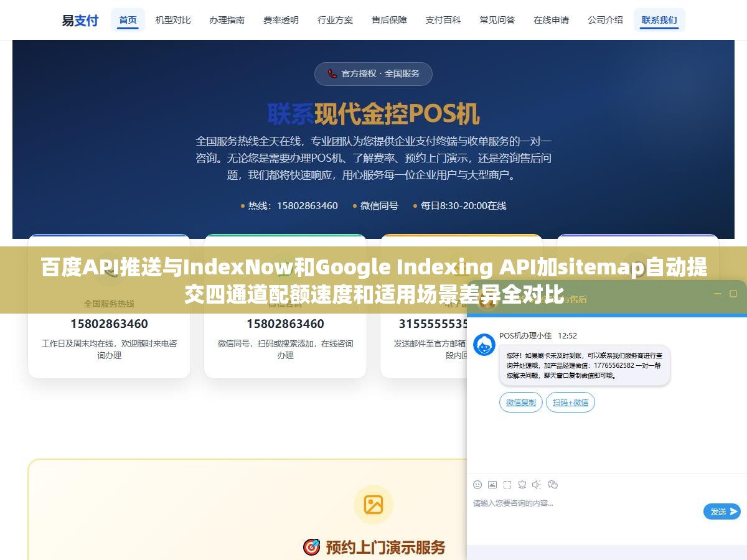Click the image icon above 预约上门演示服务
The height and width of the screenshot is (560, 747).
[374, 504]
